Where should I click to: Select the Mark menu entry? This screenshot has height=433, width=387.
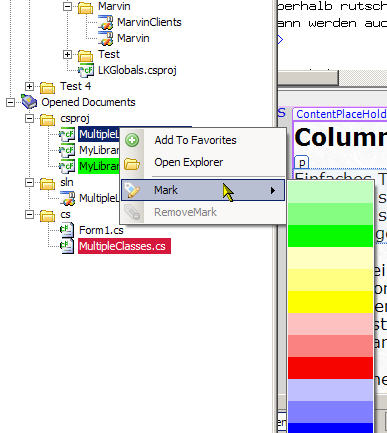tap(203, 190)
